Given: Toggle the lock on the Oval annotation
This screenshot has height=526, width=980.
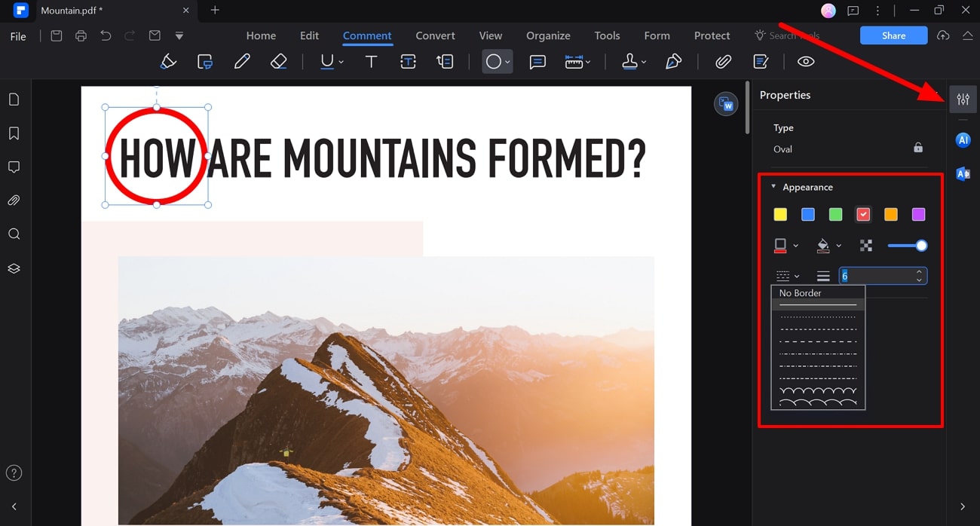Looking at the screenshot, I should [x=918, y=148].
